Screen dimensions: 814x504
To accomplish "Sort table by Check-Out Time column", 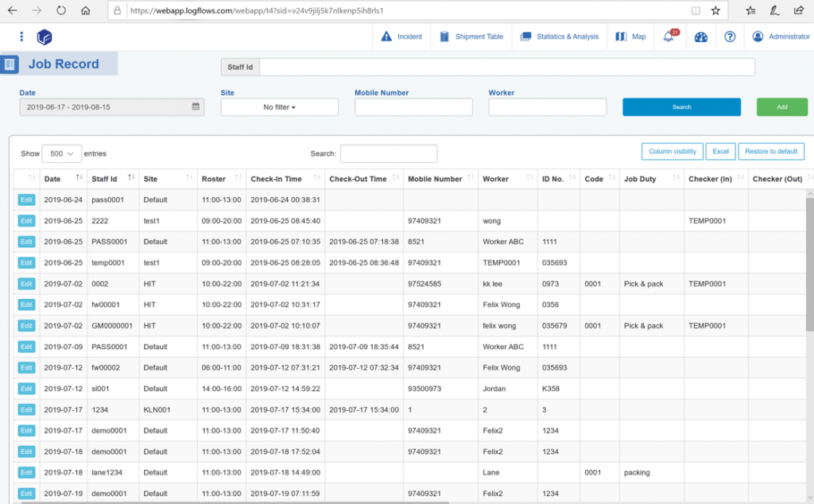I will [364, 179].
